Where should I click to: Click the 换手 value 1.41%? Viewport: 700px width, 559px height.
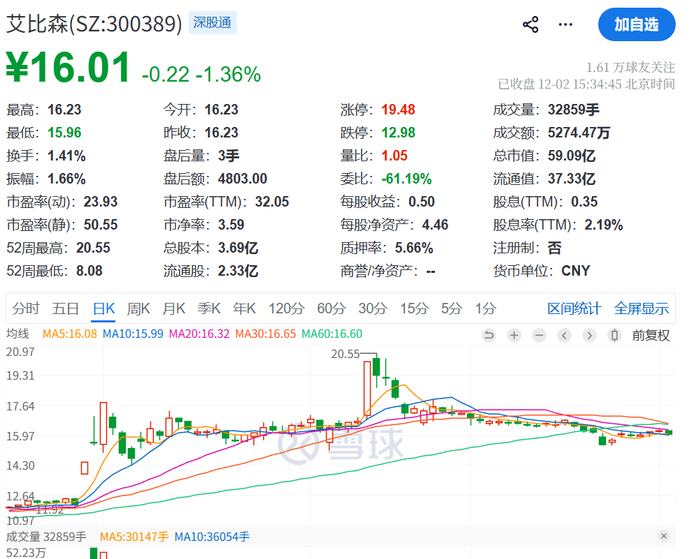[67, 156]
